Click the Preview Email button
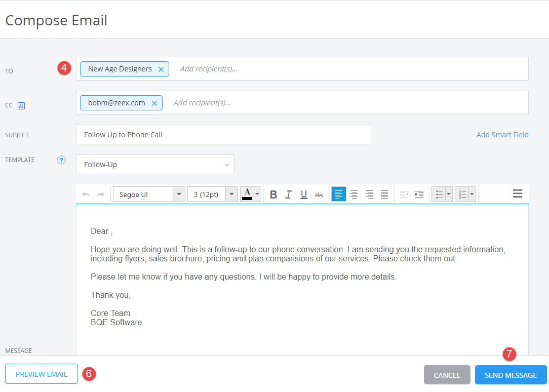Screen dimensions: 549x392 42,374
